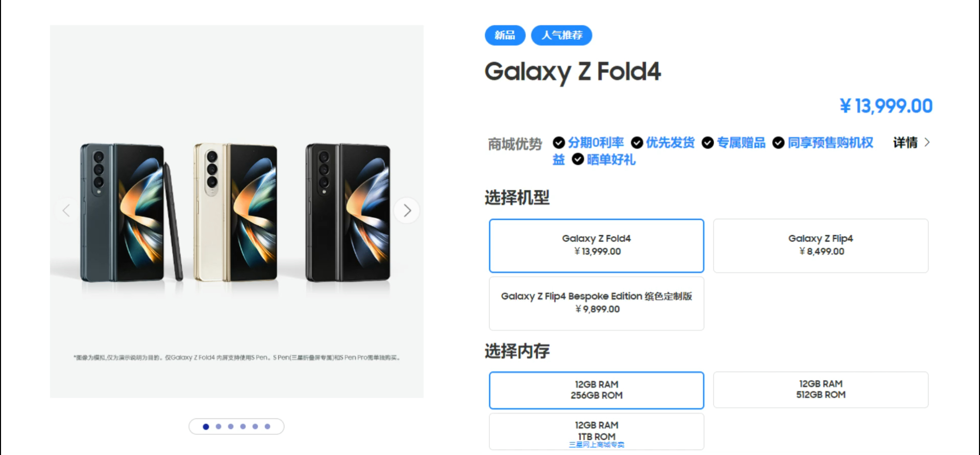Select the Galaxy Z Fold4 model option
The width and height of the screenshot is (980, 455).
(x=596, y=245)
